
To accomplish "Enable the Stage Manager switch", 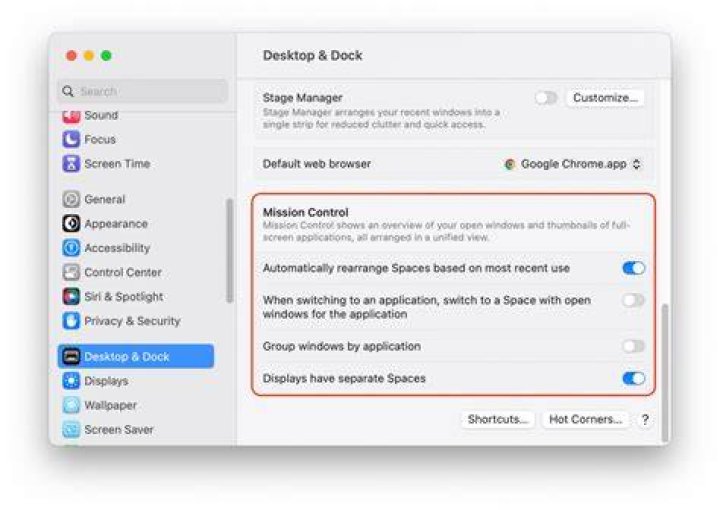I will coord(546,98).
